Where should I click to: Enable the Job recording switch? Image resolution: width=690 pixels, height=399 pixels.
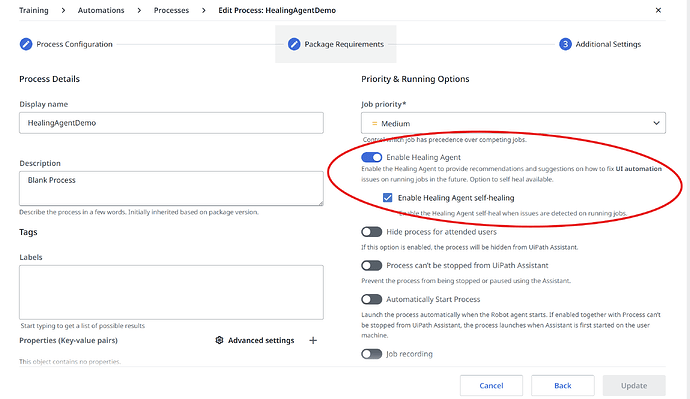371,354
